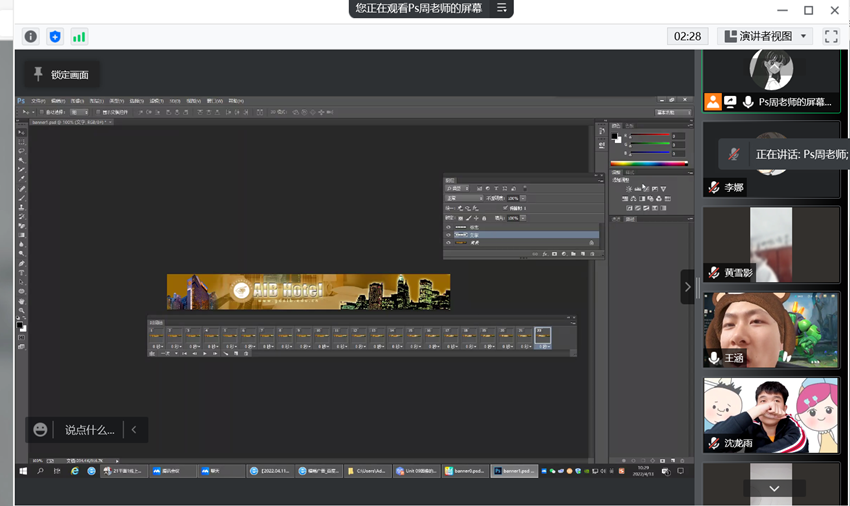Click the blue security shield icon

pyautogui.click(x=55, y=36)
